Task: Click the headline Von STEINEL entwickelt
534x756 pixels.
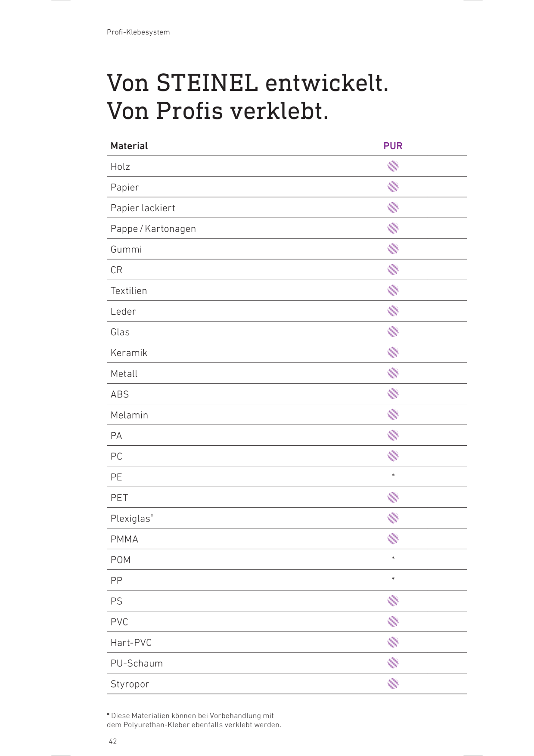Action: (x=248, y=83)
